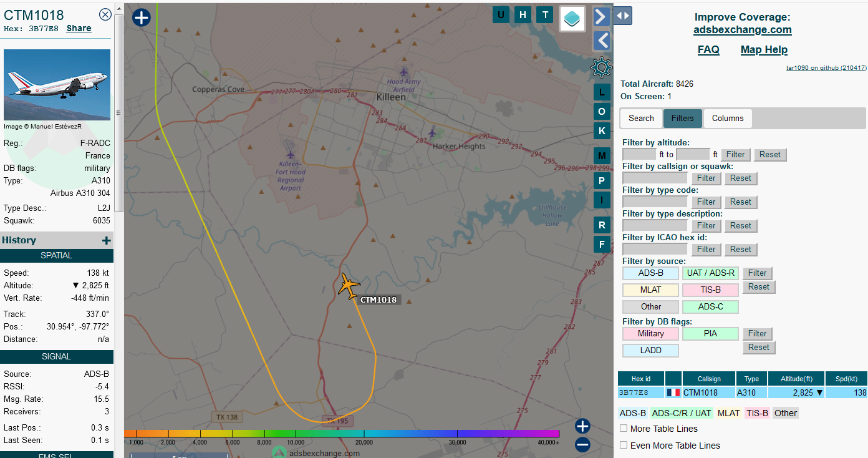868x458 pixels.
Task: Toggle the TIS-B source filter
Action: tap(710, 290)
